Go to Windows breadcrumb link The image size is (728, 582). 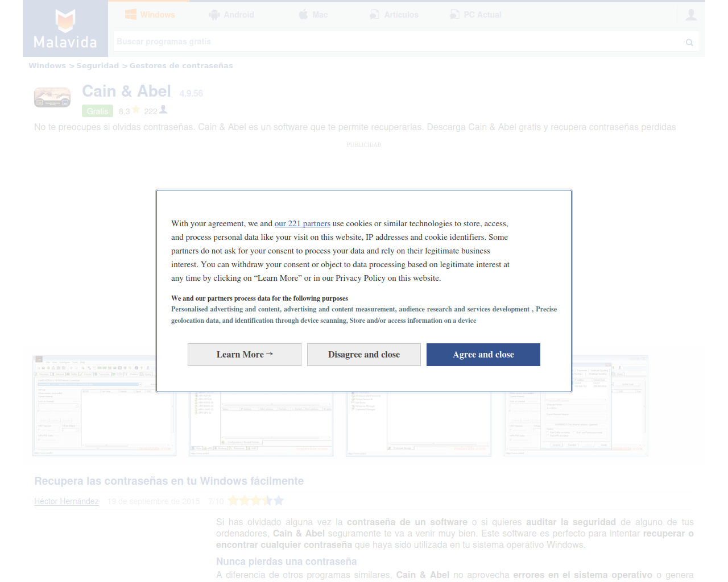click(47, 66)
